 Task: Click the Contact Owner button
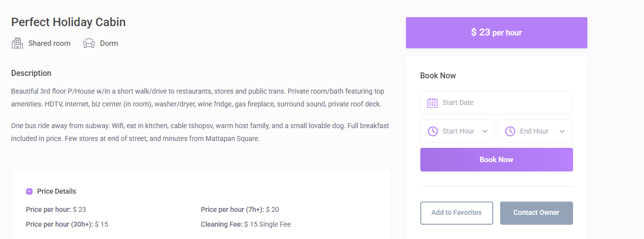[536, 213]
